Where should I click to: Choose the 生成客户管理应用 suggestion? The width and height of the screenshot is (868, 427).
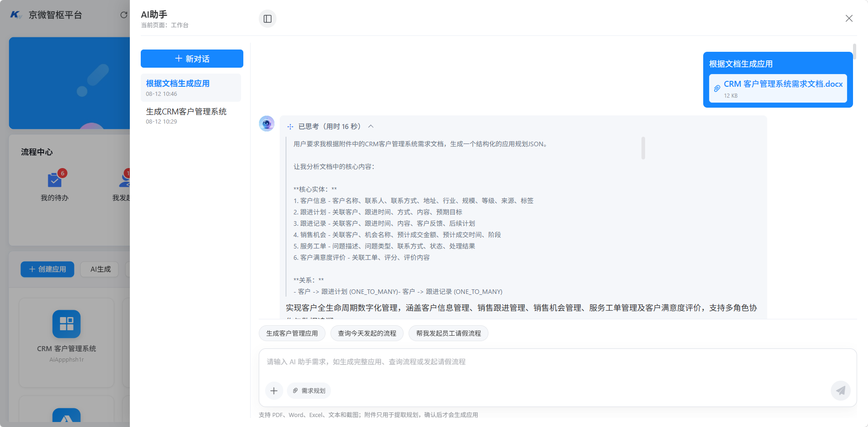292,333
